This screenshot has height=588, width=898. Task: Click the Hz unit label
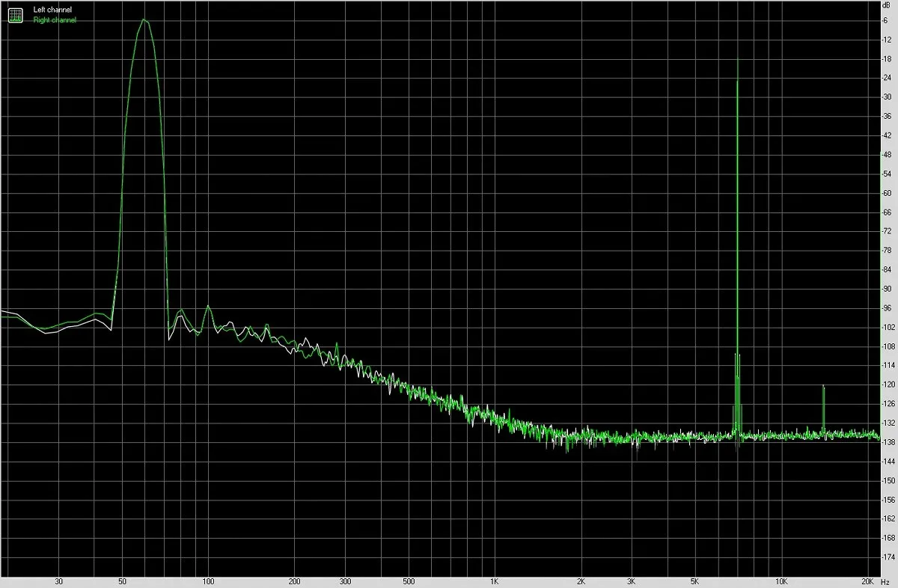(x=886, y=581)
